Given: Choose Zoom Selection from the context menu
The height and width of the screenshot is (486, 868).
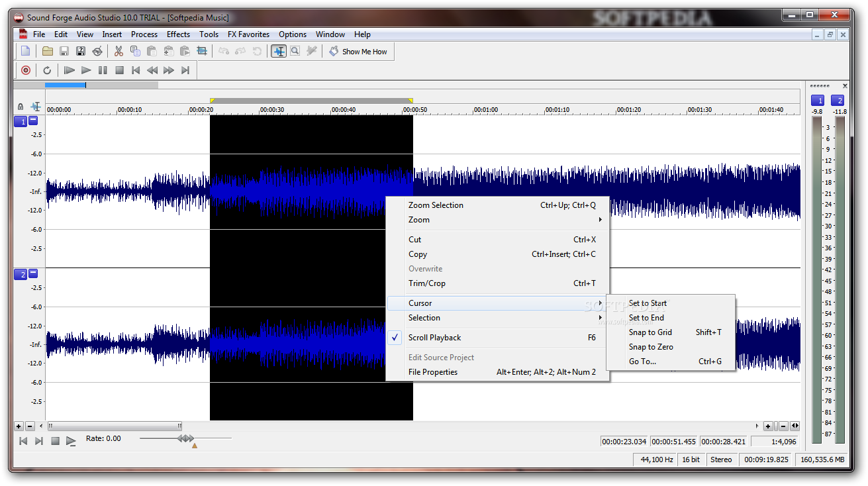Looking at the screenshot, I should pyautogui.click(x=497, y=205).
